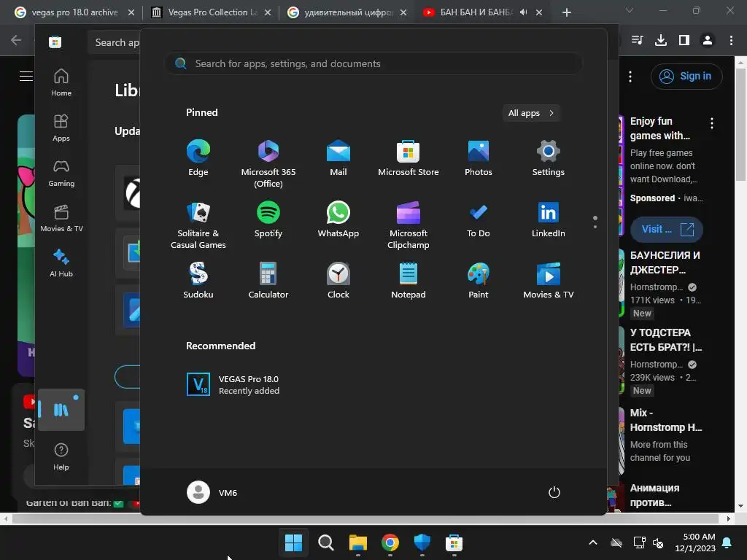Open Chrome media control button
The height and width of the screenshot is (560, 747).
(x=637, y=41)
